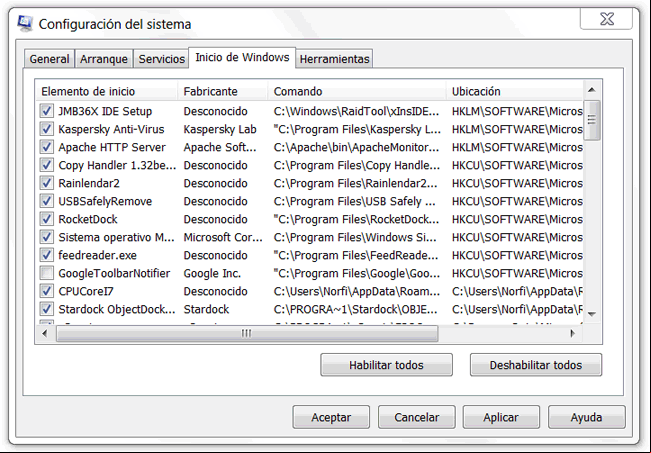
Task: Switch to the Arranque tab
Action: (104, 59)
